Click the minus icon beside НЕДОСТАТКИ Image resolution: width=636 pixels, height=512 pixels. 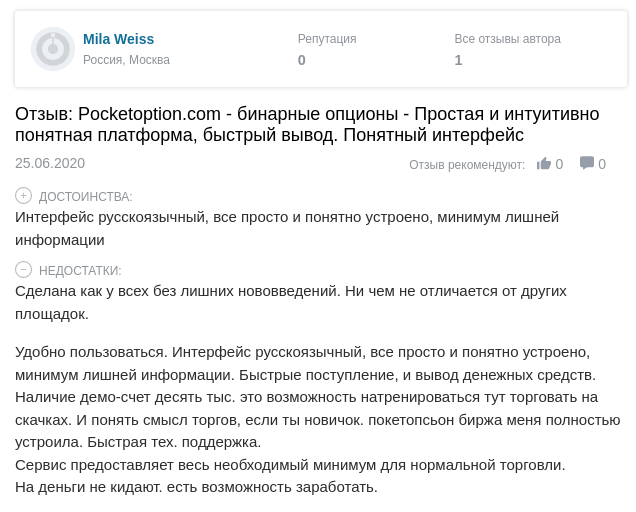[24, 270]
